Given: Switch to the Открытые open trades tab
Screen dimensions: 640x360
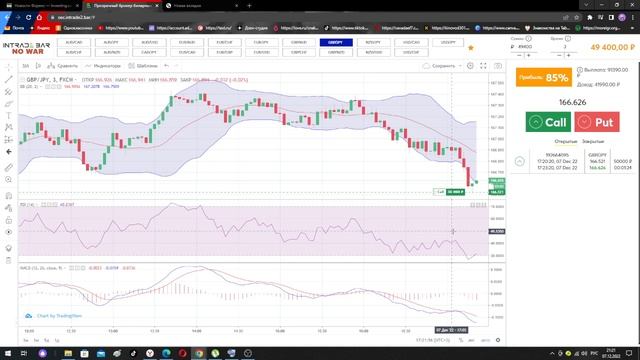Looking at the screenshot, I should click(x=566, y=141).
